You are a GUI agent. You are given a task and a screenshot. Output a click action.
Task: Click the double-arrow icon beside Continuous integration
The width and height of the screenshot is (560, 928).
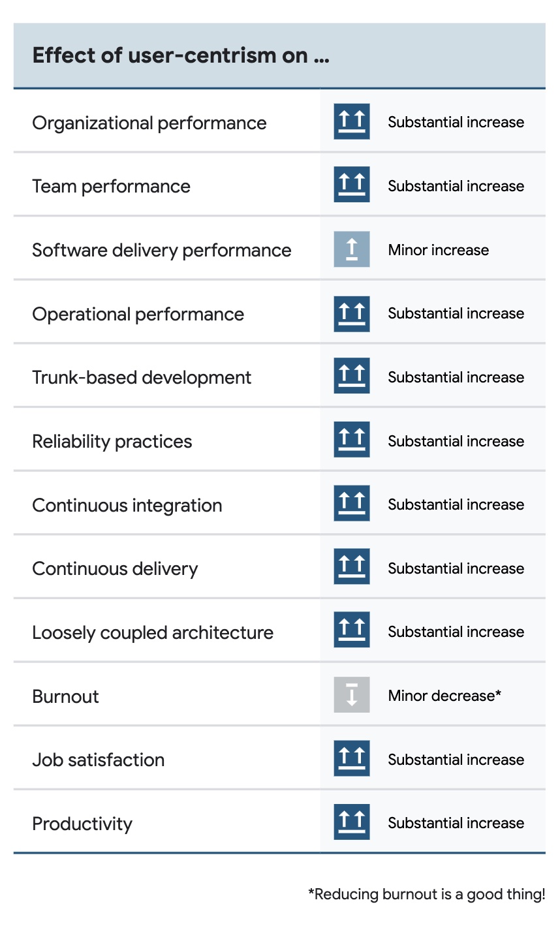point(352,504)
